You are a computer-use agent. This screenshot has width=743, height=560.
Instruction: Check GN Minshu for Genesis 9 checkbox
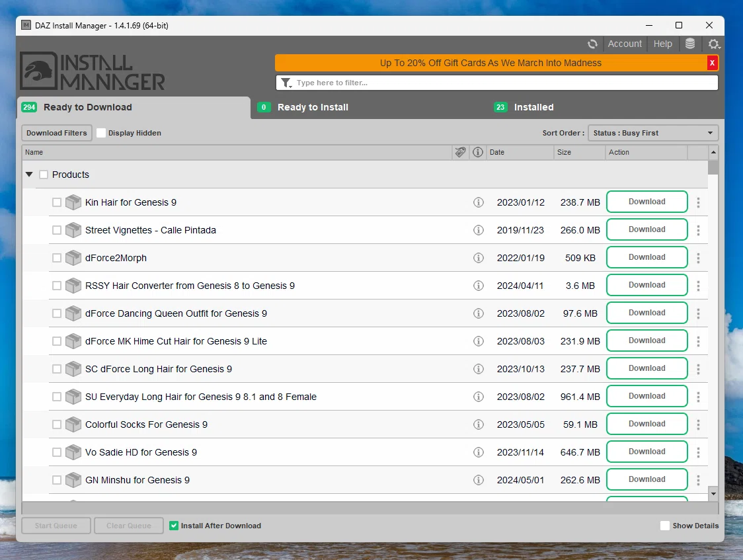57,480
